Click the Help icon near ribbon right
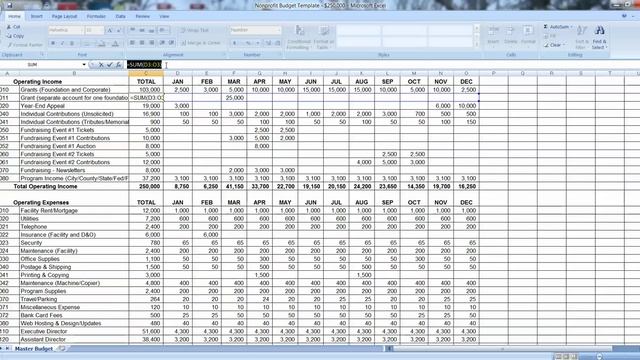The width and height of the screenshot is (640, 360). pyautogui.click(x=624, y=16)
